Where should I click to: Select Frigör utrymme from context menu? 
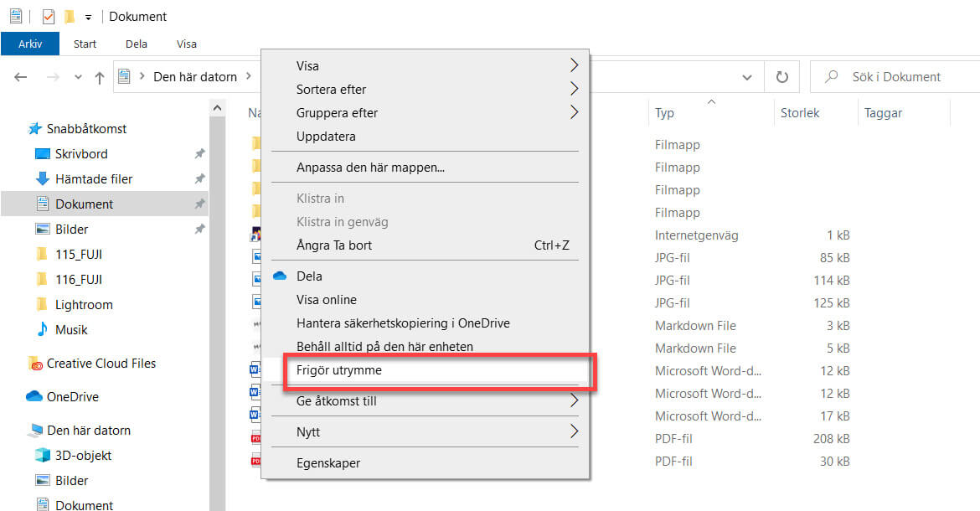pyautogui.click(x=339, y=369)
